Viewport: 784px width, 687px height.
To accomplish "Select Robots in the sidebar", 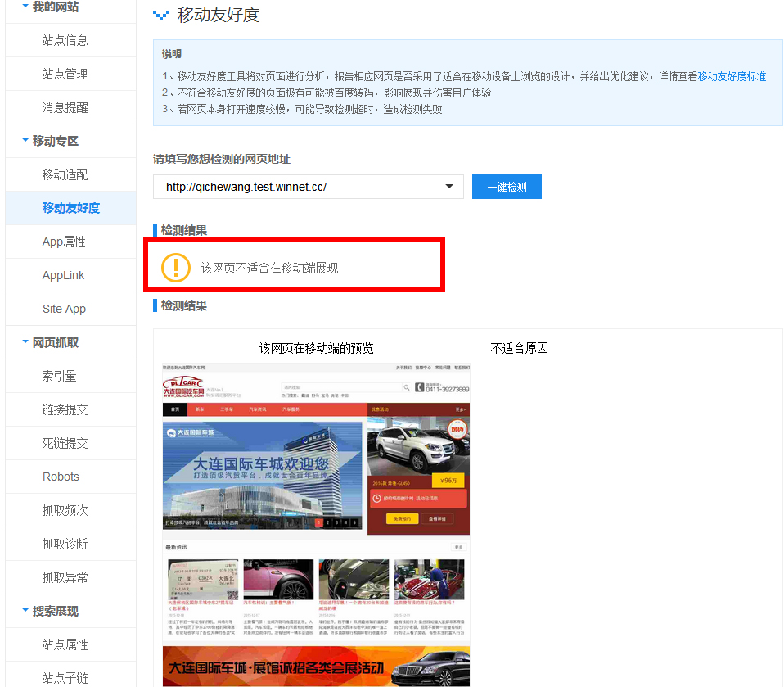I will 61,476.
